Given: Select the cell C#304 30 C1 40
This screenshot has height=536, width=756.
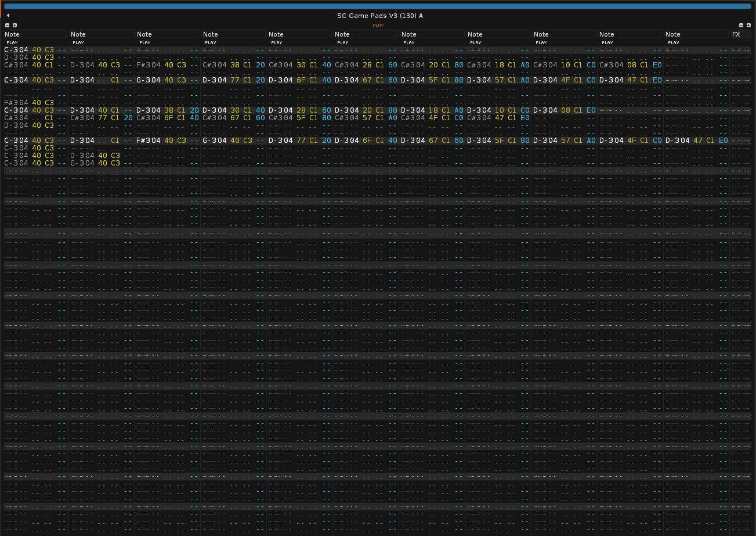Looking at the screenshot, I should coord(300,65).
